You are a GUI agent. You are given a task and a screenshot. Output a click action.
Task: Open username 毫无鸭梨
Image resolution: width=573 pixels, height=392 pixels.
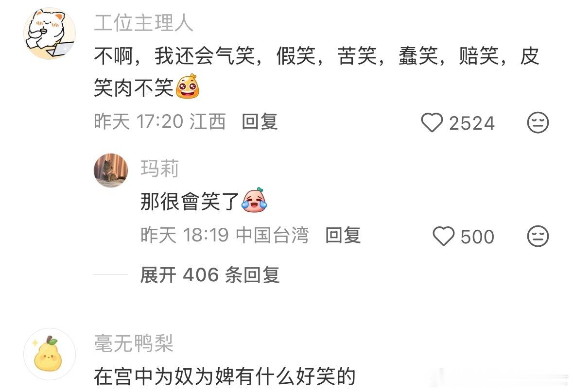click(134, 343)
